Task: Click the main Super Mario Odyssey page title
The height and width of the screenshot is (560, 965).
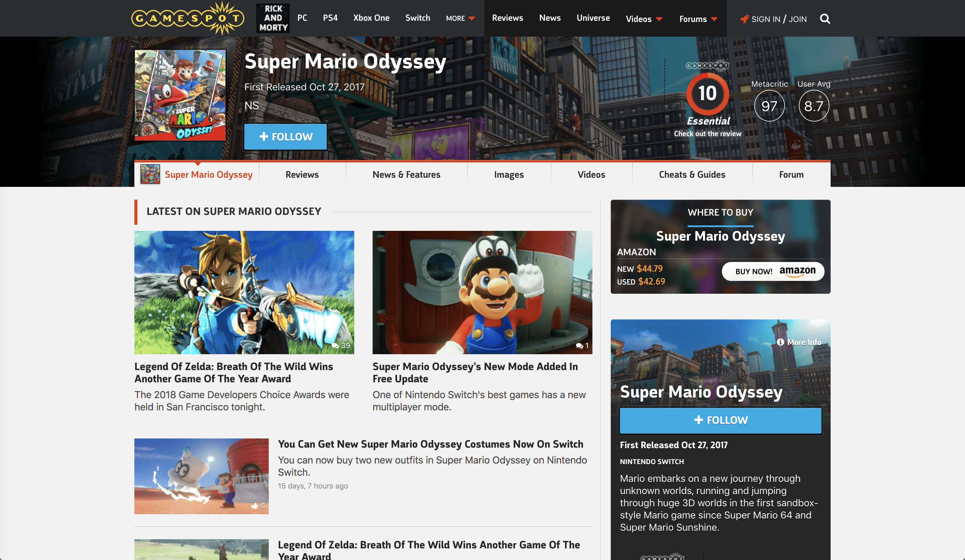Action: click(x=345, y=62)
